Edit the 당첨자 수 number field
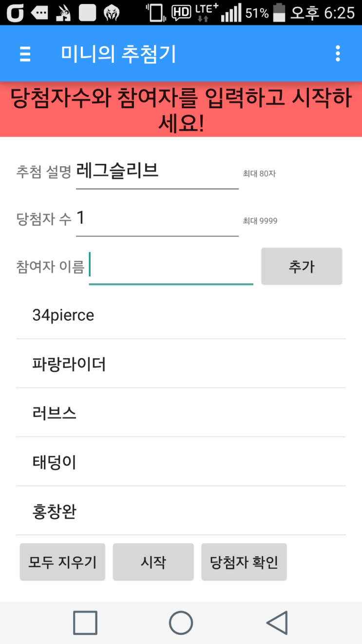The height and width of the screenshot is (644, 362). point(157,219)
